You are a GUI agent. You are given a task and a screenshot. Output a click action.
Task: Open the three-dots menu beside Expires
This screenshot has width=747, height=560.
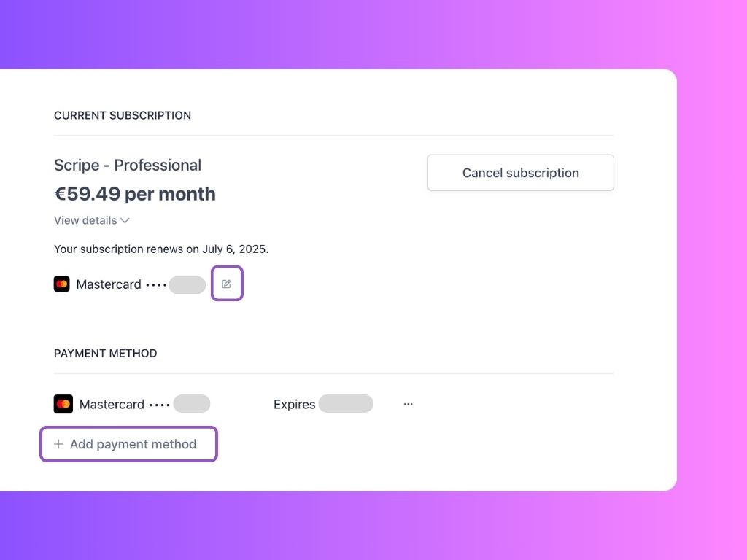(x=408, y=404)
